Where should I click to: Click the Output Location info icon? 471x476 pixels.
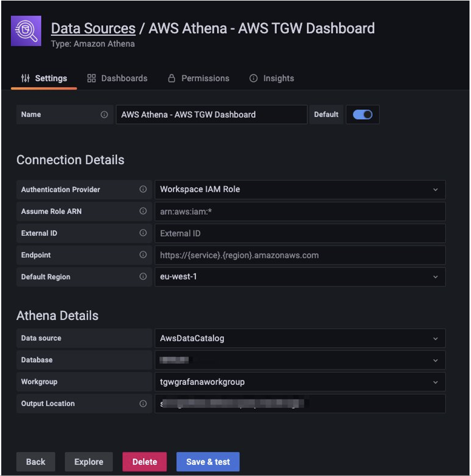tap(143, 403)
